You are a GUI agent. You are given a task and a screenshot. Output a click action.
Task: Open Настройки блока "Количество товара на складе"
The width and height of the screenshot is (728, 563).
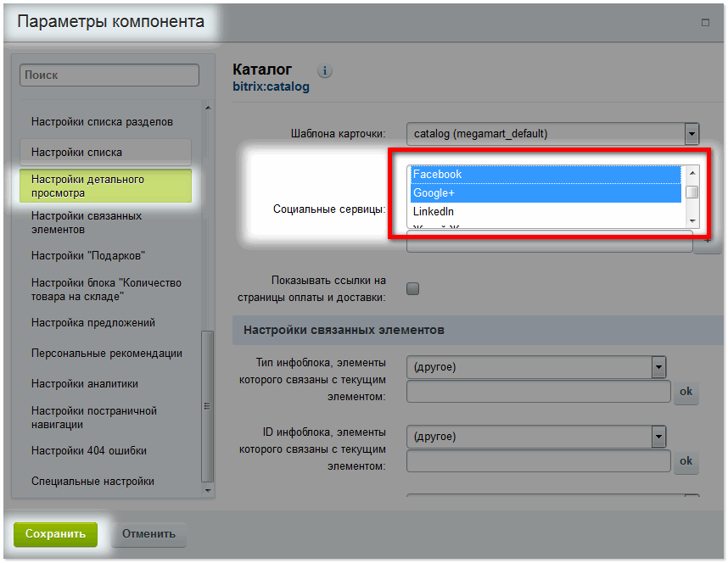(x=106, y=290)
